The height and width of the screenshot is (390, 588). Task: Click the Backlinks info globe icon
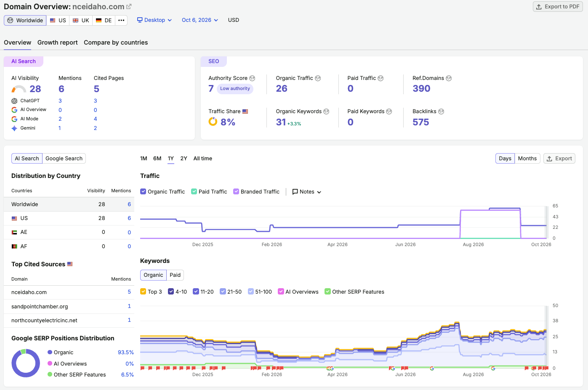(441, 111)
